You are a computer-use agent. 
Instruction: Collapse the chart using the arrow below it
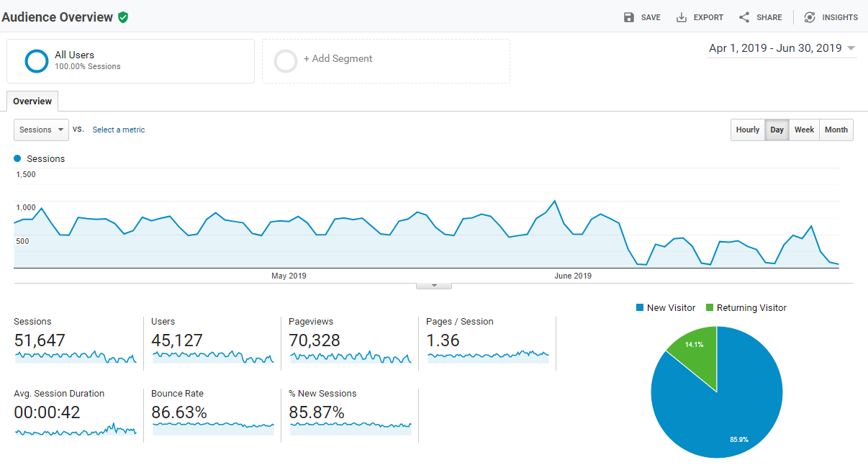click(433, 285)
